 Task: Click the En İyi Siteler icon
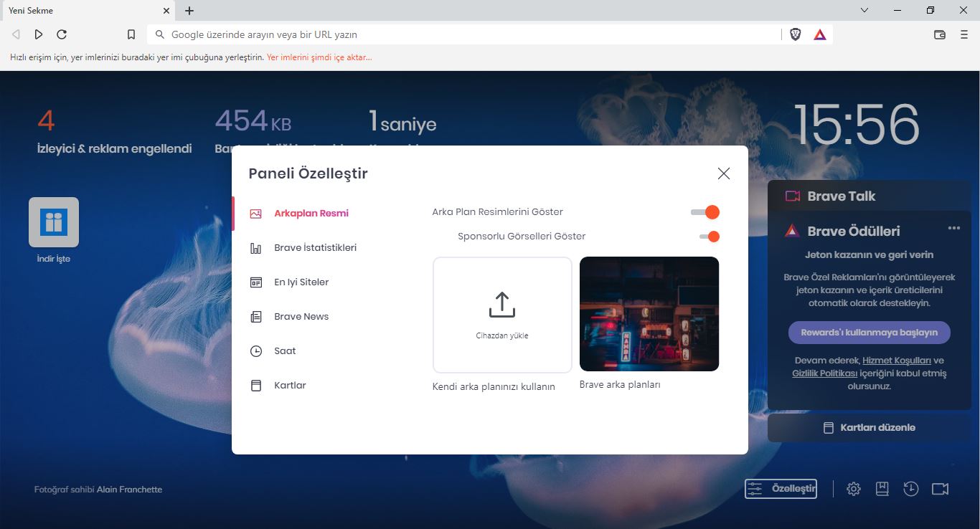[x=255, y=282]
